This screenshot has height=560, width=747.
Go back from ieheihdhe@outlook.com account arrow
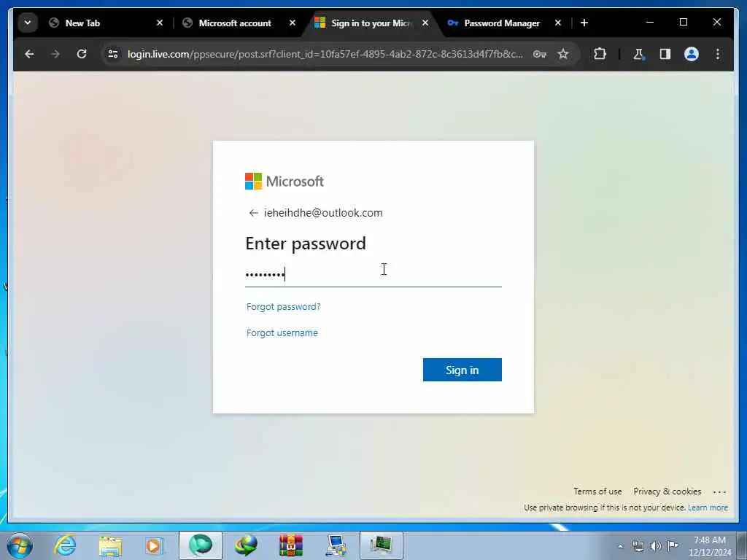(x=253, y=213)
